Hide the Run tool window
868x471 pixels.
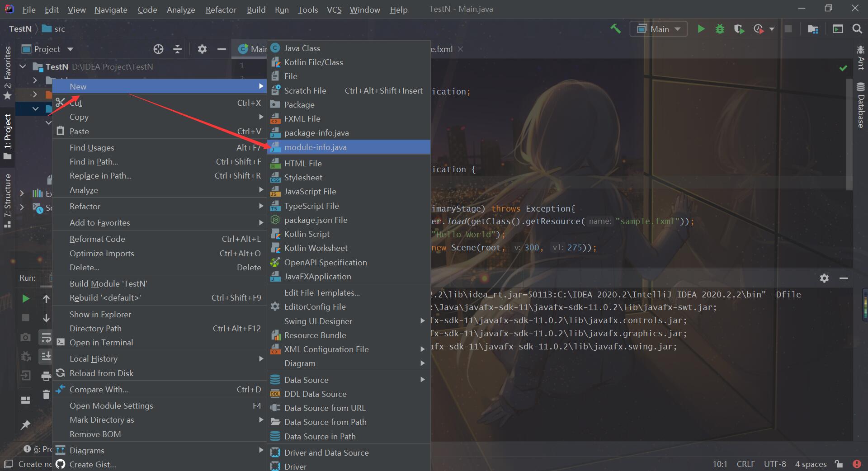tap(844, 278)
